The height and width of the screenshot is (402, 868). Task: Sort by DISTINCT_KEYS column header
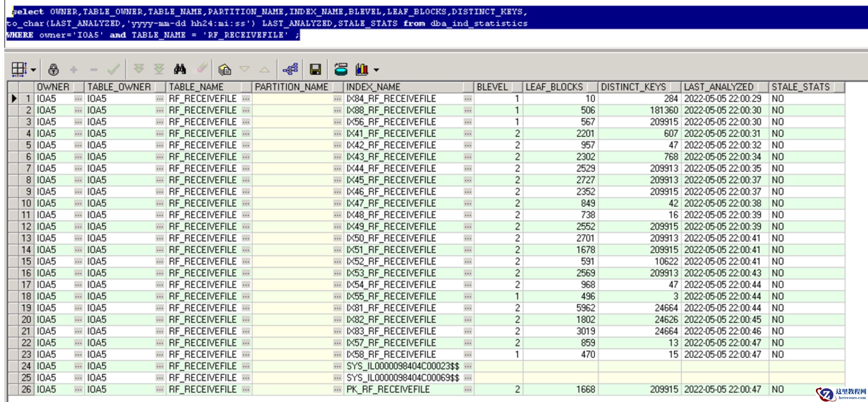(633, 87)
